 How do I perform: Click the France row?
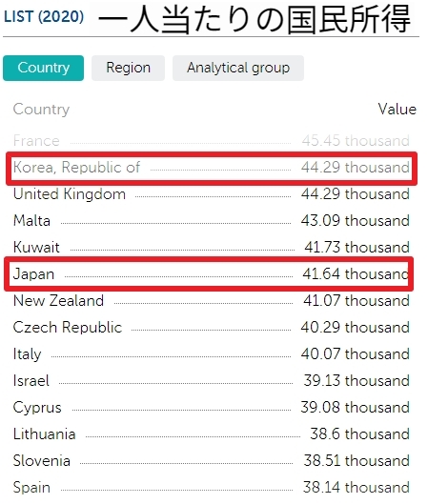[x=212, y=140]
